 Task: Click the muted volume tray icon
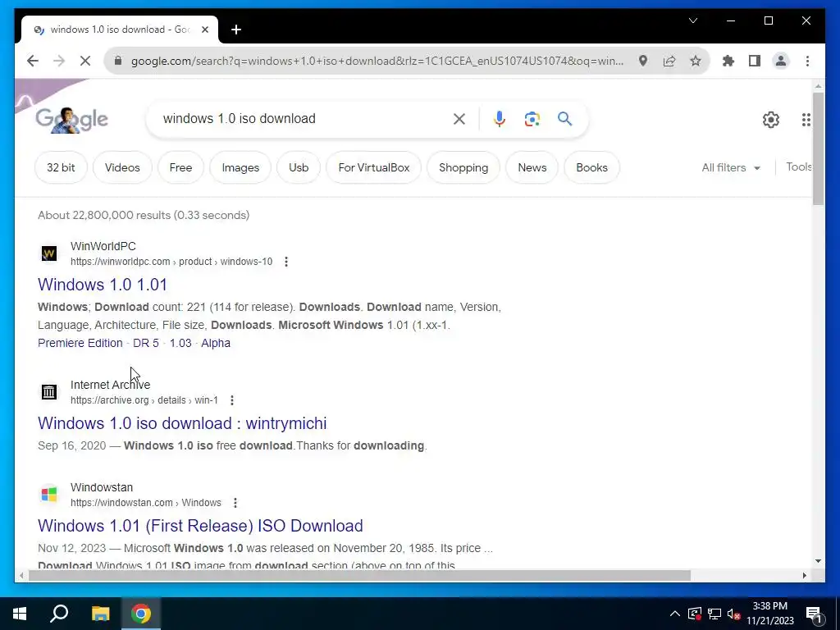point(734,614)
